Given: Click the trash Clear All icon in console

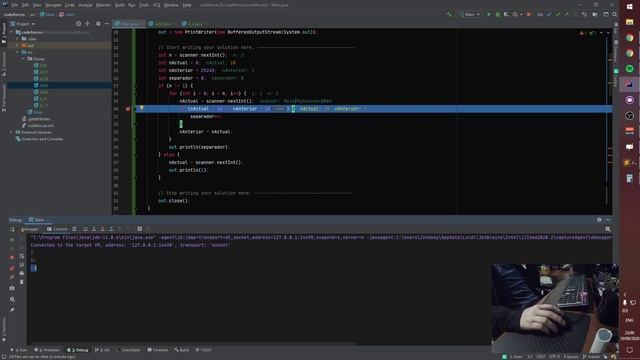Looking at the screenshot, I should pos(22,282).
